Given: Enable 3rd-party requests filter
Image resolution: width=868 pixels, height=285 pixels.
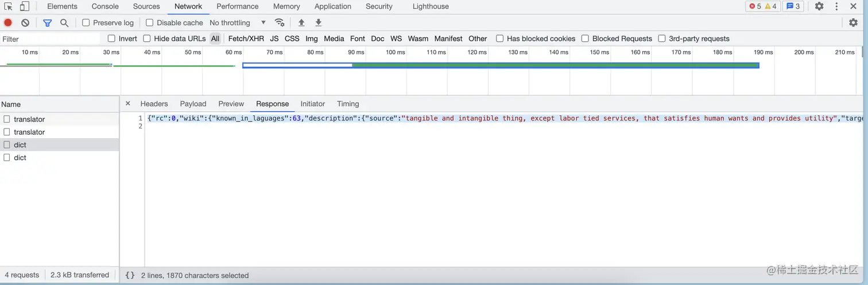Looking at the screenshot, I should 662,38.
